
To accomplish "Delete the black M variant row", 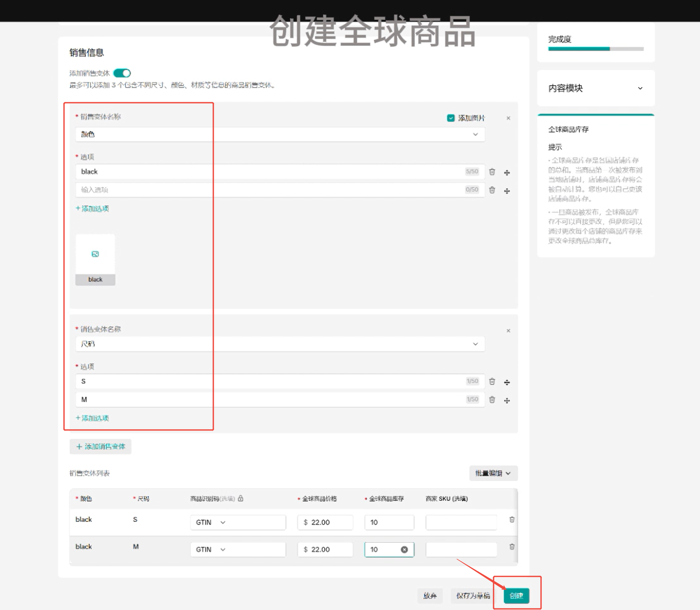I will point(512,547).
